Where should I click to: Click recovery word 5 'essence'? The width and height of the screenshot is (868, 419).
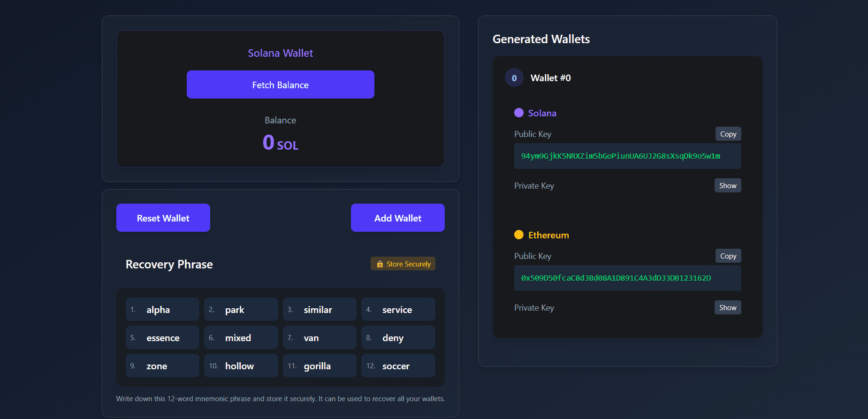pos(162,337)
